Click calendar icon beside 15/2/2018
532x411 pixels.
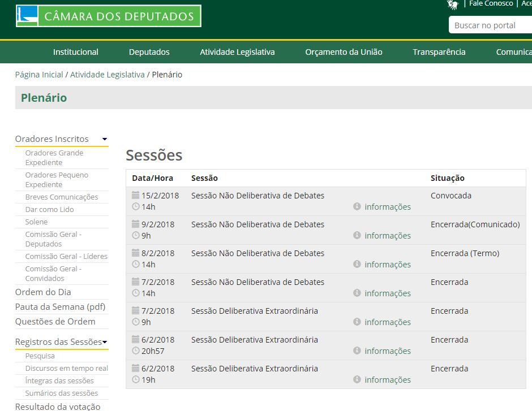point(135,195)
